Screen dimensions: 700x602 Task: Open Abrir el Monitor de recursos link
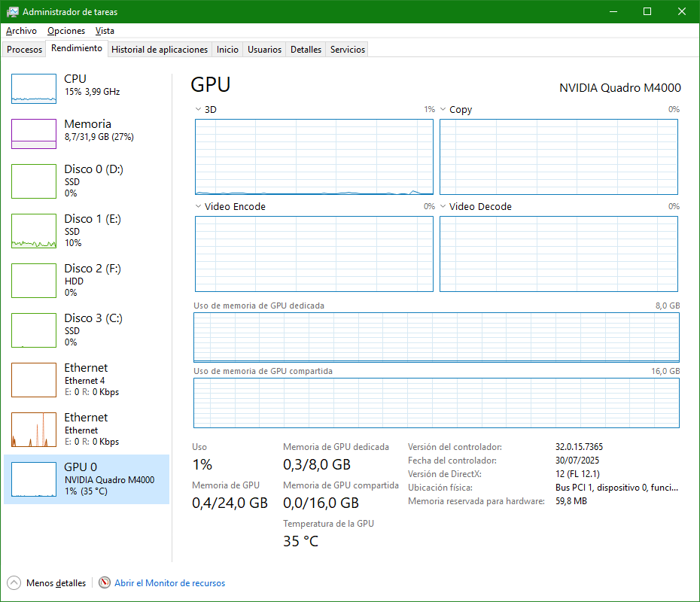click(169, 582)
